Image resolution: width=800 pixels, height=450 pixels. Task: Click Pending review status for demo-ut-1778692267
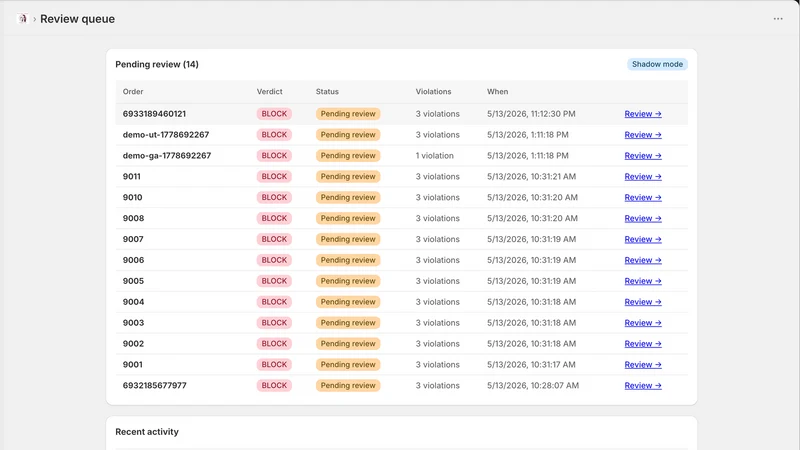(348, 135)
